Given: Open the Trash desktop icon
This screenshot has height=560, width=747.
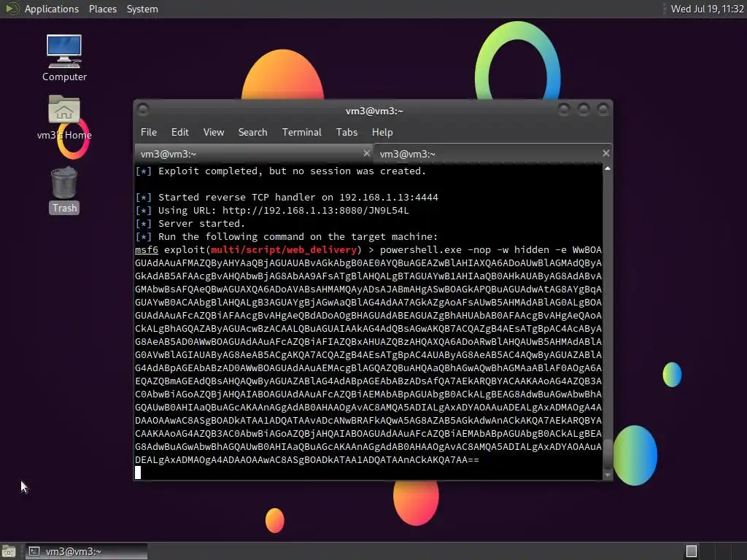Looking at the screenshot, I should click(x=64, y=190).
